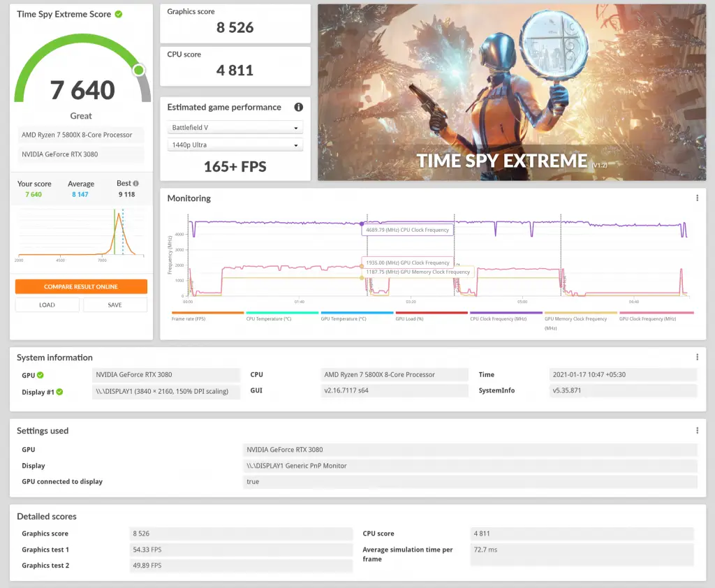This screenshot has height=588, width=715.
Task: Click the 4689.79 MHz CPU Clock Frequency tooltip
Action: (408, 230)
